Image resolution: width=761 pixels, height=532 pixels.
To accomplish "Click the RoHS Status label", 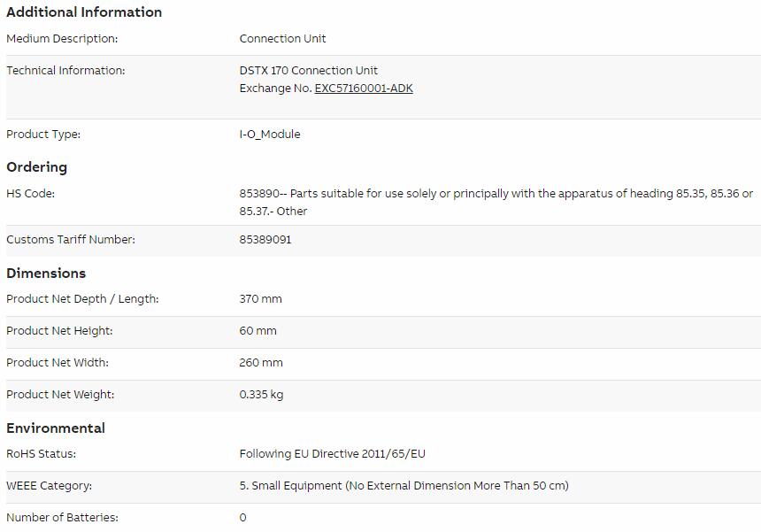I will (42, 454).
